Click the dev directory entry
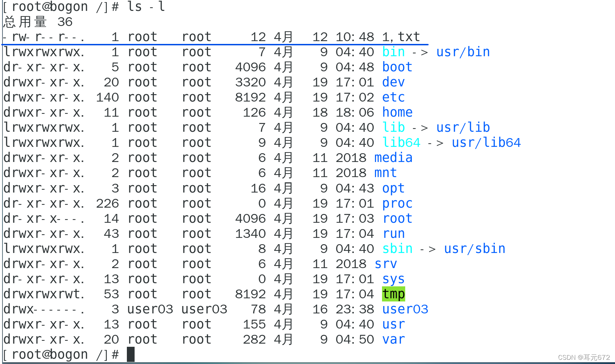The height and width of the screenshot is (364, 615). point(393,82)
